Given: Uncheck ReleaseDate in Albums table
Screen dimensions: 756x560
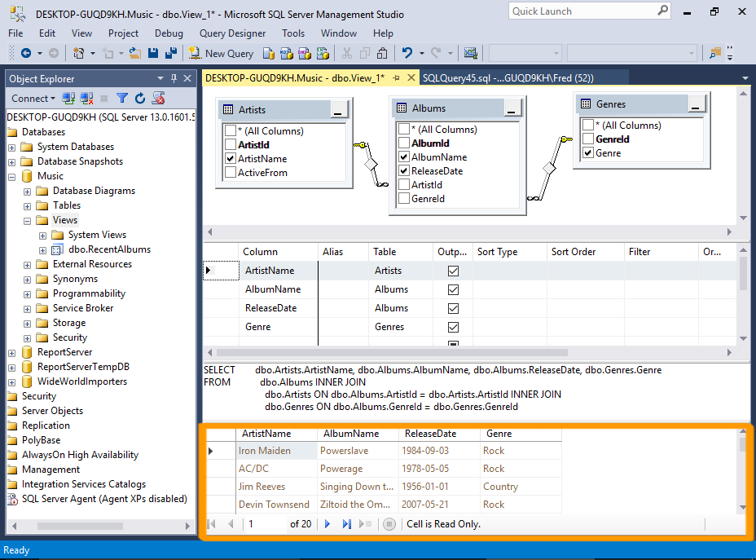Looking at the screenshot, I should (x=404, y=171).
